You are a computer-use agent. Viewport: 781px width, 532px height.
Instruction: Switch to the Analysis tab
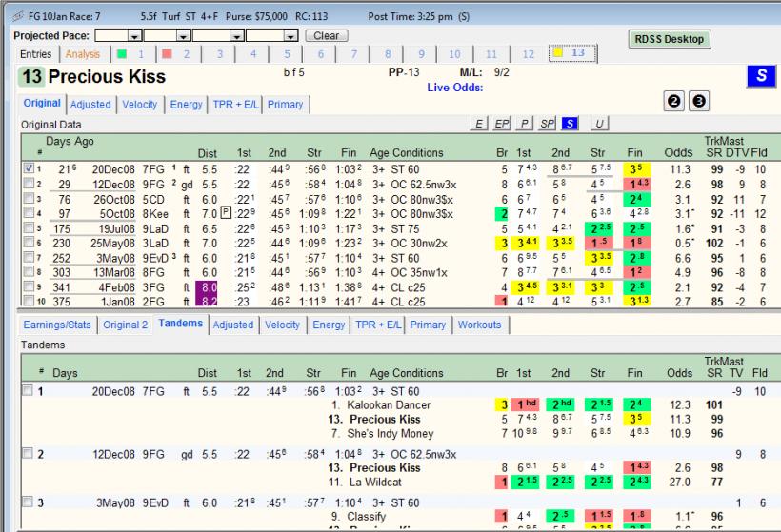click(83, 53)
